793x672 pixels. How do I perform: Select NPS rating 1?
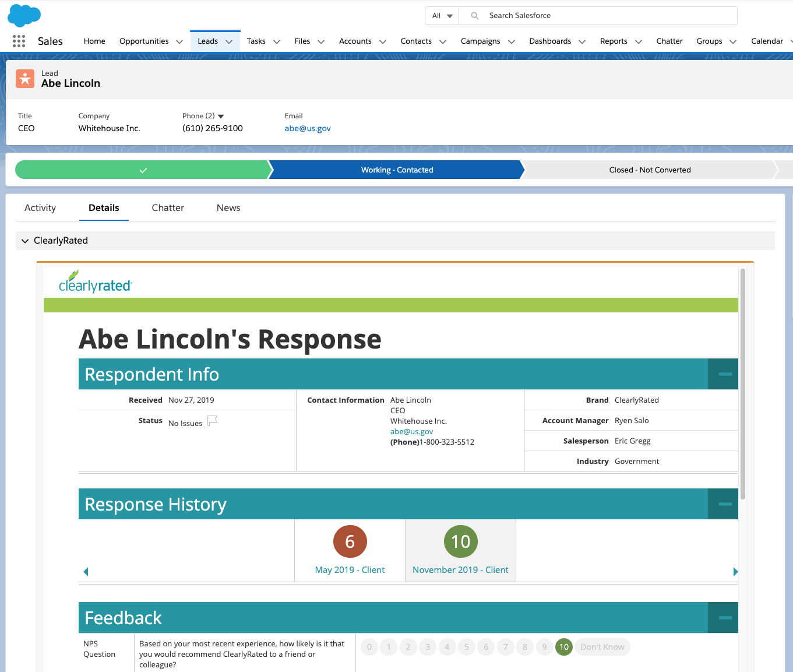tap(389, 647)
